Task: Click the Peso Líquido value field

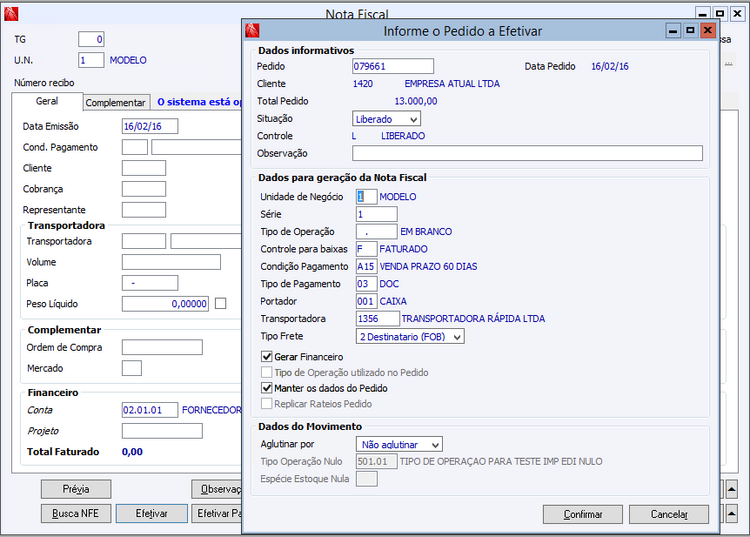Action: (x=165, y=304)
